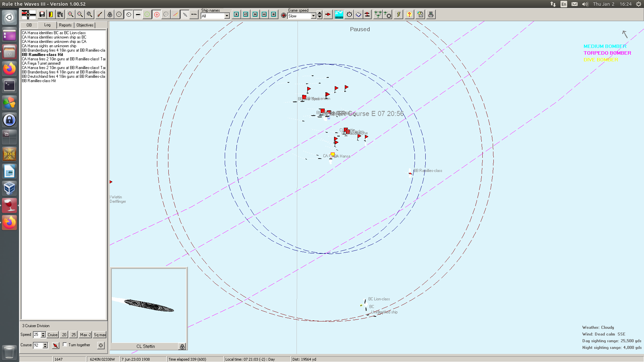644x362 pixels.
Task: Click the save game floppy icon
Action: pos(42,14)
